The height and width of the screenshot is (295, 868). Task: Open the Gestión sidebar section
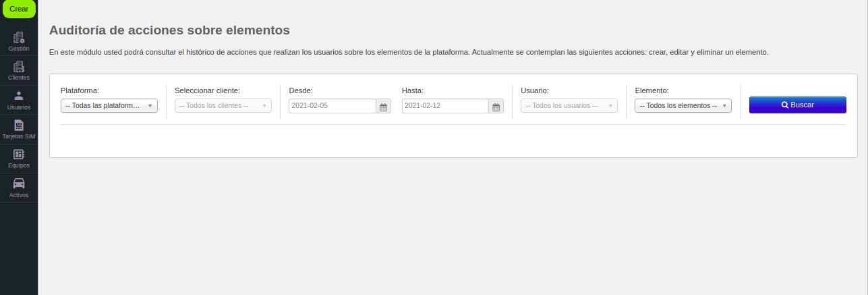[19, 42]
